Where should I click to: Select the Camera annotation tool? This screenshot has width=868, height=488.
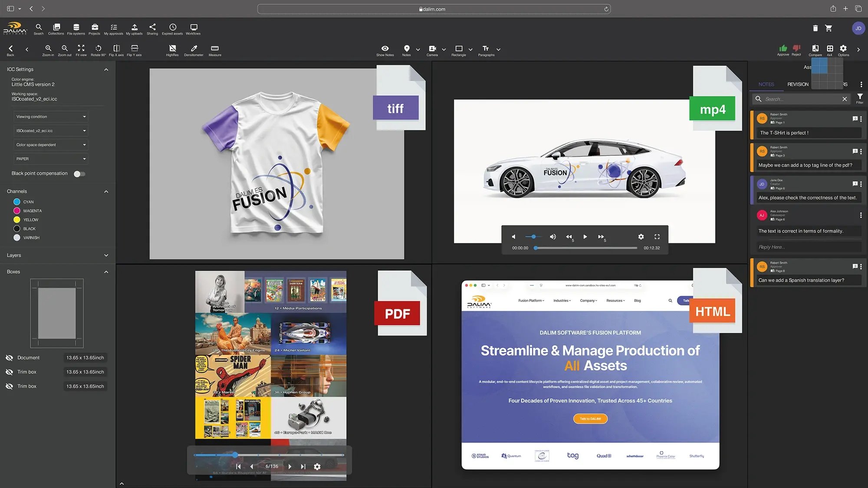(432, 50)
